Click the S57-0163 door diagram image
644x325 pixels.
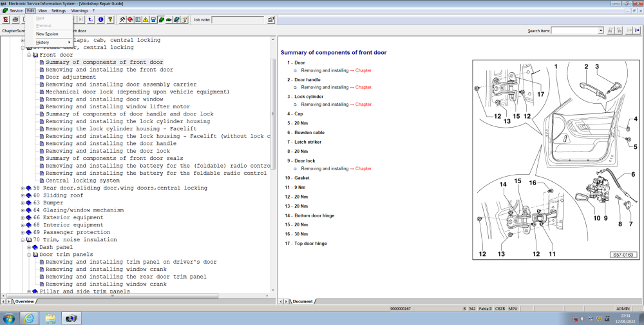[556, 160]
